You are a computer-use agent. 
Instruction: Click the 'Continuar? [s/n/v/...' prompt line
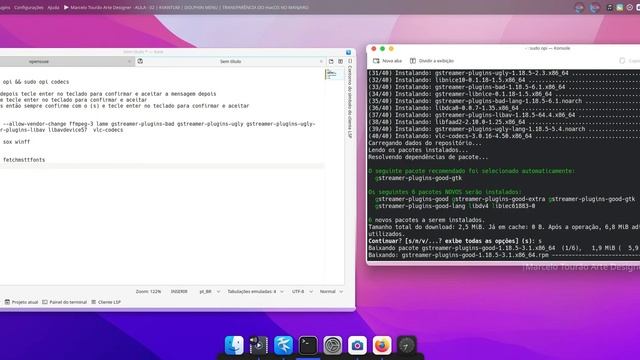click(455, 241)
